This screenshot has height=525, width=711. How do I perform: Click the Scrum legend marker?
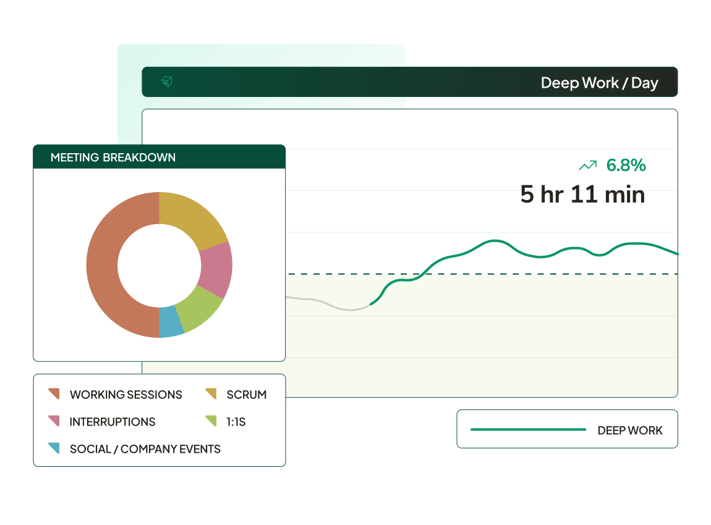coord(211,394)
